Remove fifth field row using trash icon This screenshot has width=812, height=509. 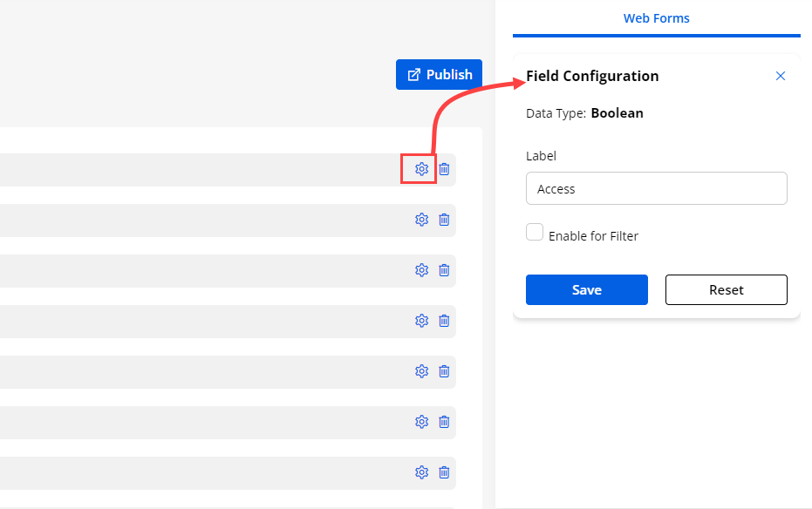click(x=444, y=371)
